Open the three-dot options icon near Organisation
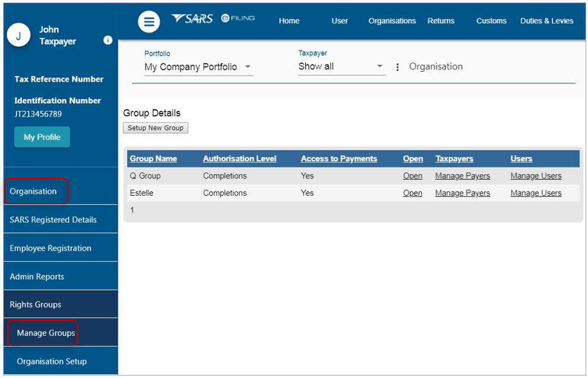This screenshot has width=588, height=378. pos(398,67)
